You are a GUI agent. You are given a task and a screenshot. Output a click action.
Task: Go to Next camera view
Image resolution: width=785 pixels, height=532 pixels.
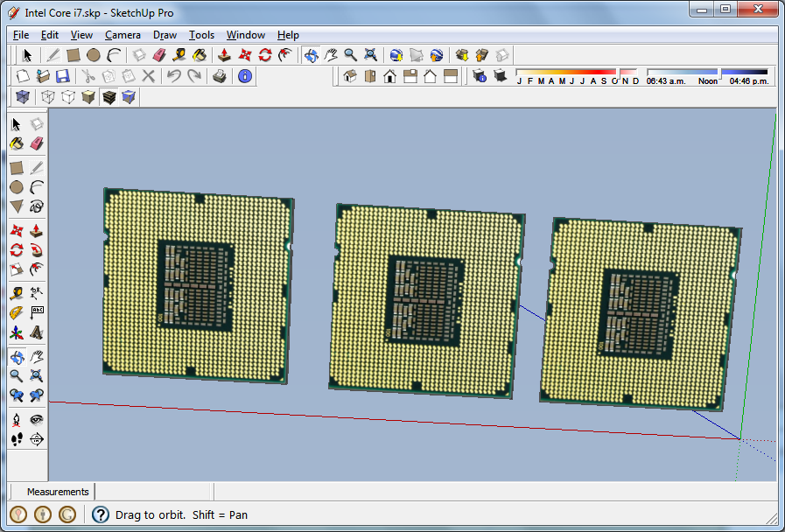click(x=37, y=395)
